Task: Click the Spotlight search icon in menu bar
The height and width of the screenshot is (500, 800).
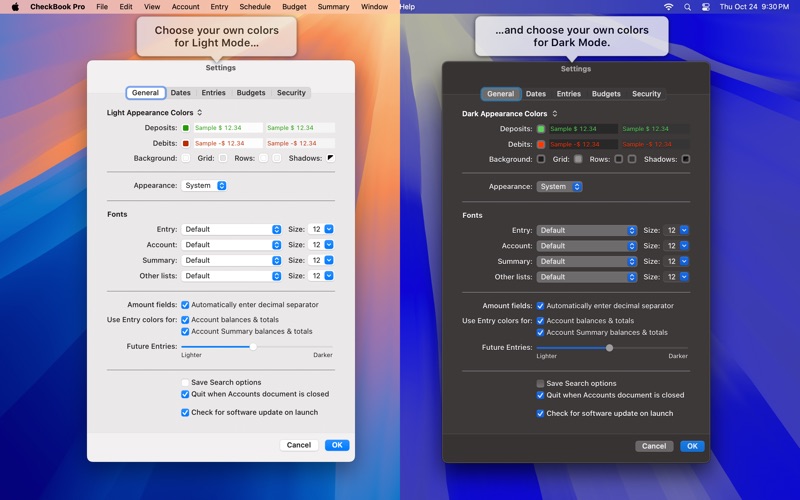Action: 687,7
